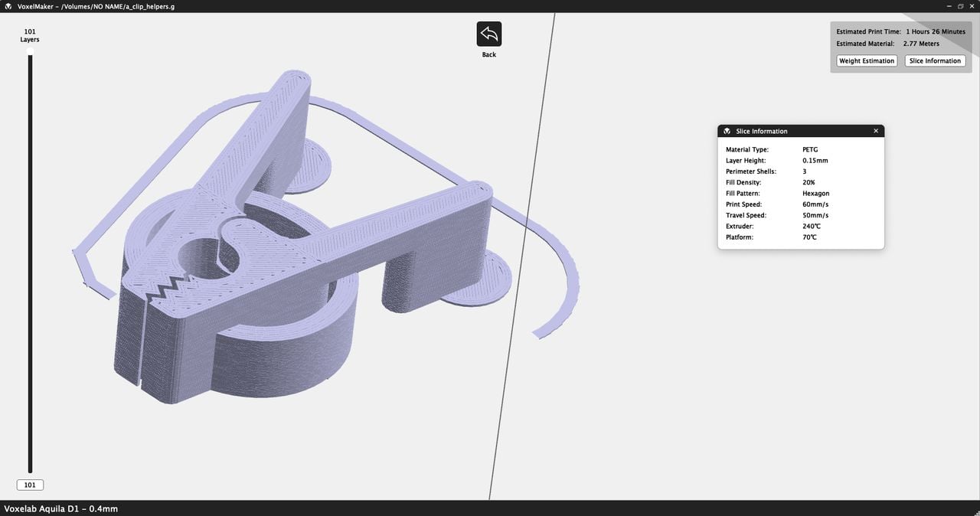Image resolution: width=980 pixels, height=516 pixels.
Task: Click the Estimated Print Time value
Action: [x=935, y=31]
